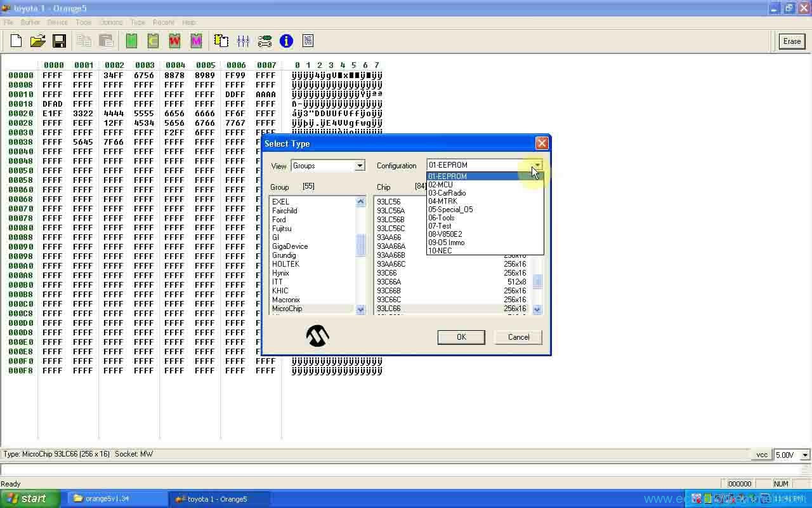Open the File menu
The image size is (812, 508).
click(x=8, y=22)
